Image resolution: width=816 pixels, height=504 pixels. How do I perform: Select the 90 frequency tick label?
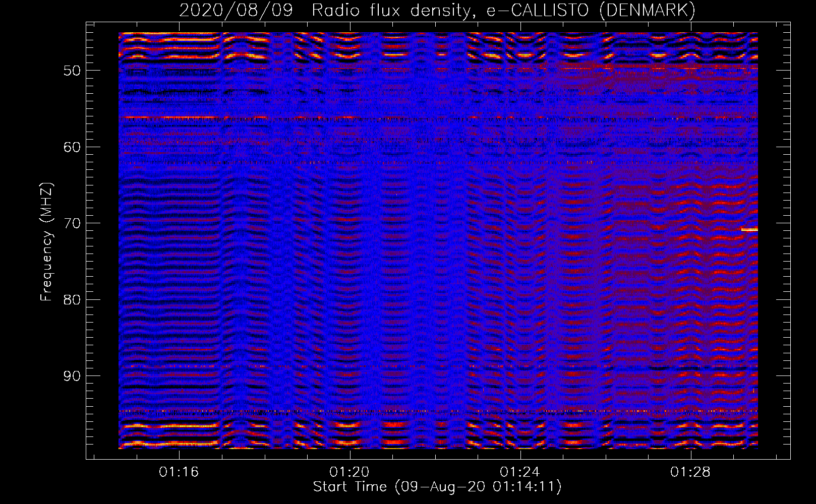coord(72,376)
